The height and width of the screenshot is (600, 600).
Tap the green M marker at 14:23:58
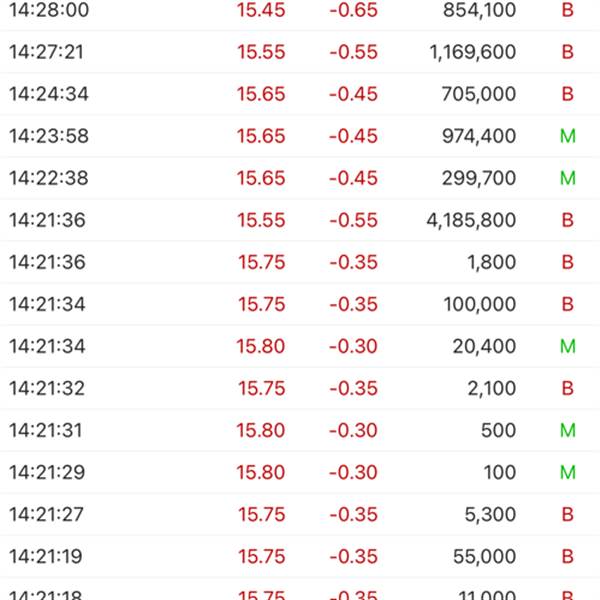[x=567, y=136]
